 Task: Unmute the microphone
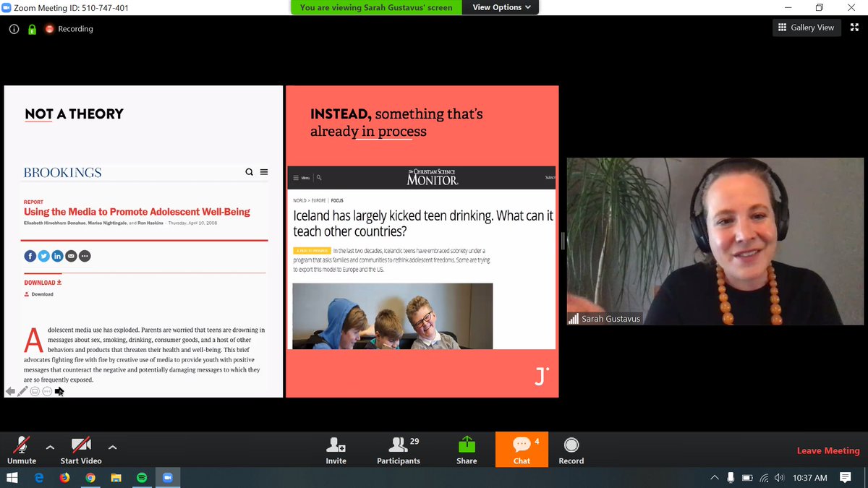click(22, 450)
